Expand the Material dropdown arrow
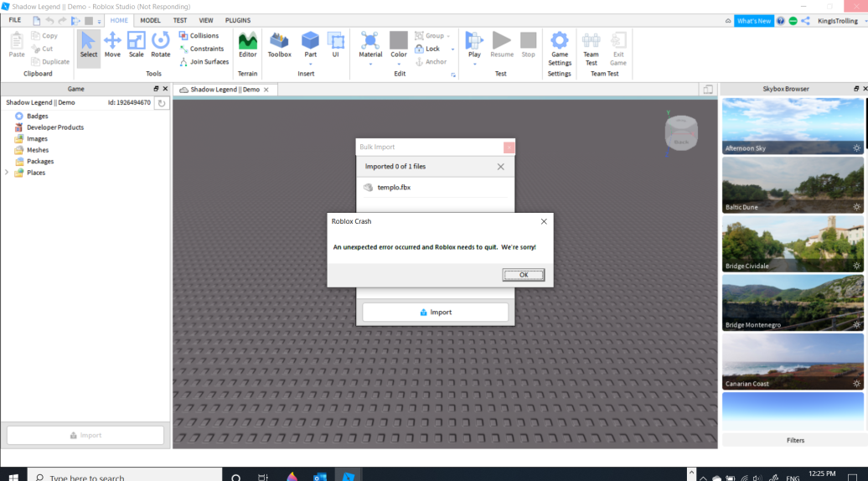Image resolution: width=868 pixels, height=481 pixels. (370, 64)
